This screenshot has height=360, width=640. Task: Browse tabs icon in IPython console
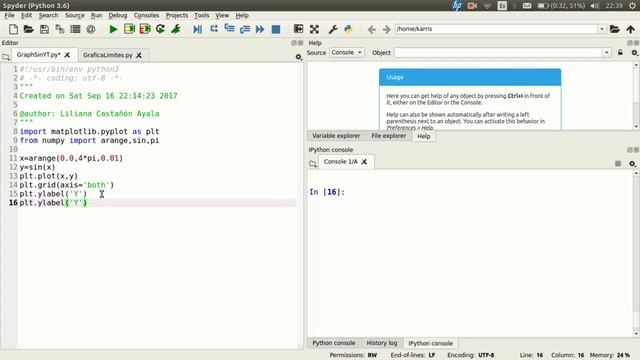[x=313, y=164]
